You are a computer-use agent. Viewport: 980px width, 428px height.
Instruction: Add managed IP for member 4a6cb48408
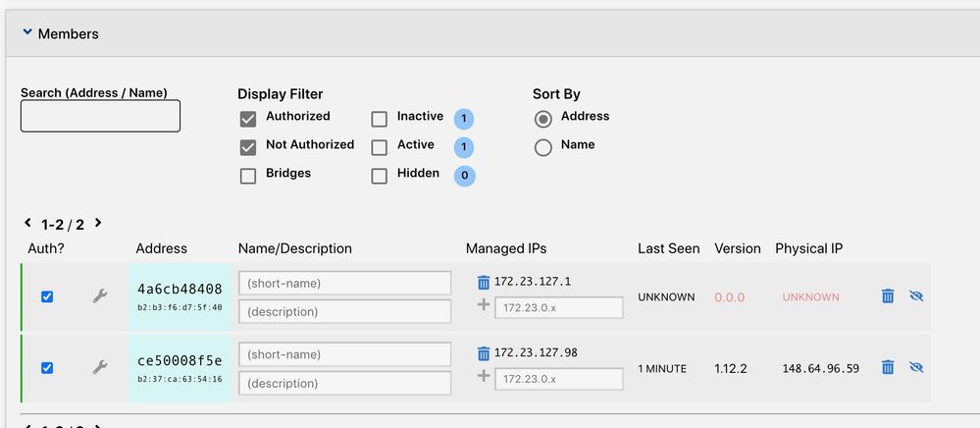(483, 306)
